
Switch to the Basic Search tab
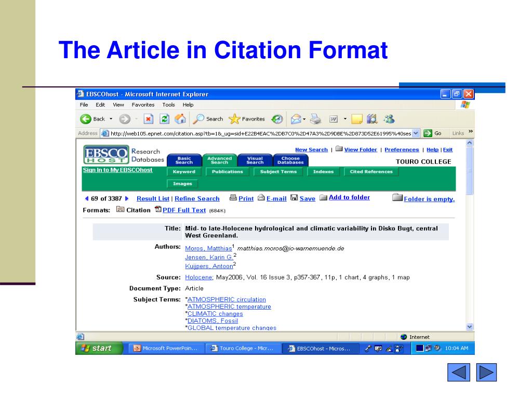pyautogui.click(x=184, y=160)
